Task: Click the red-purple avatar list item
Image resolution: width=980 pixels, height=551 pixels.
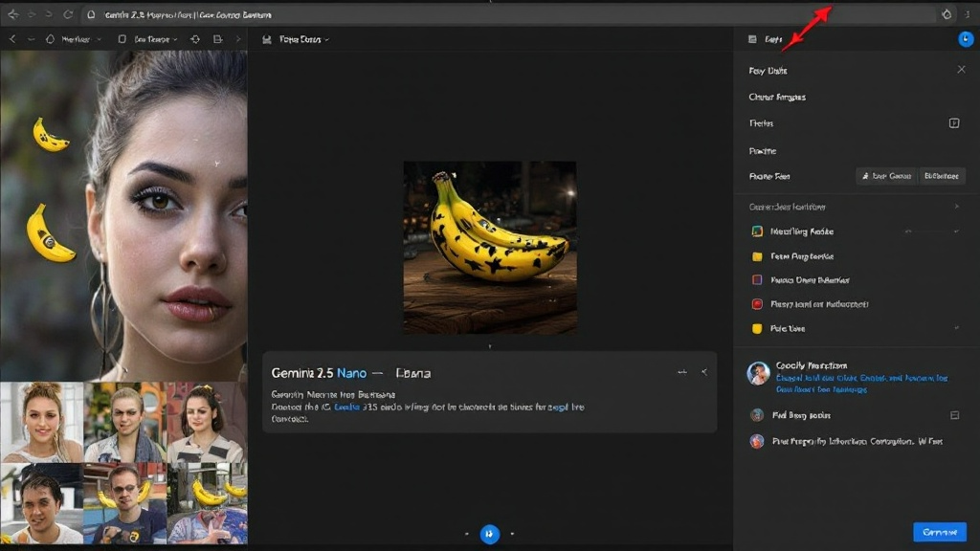Action: point(846,441)
